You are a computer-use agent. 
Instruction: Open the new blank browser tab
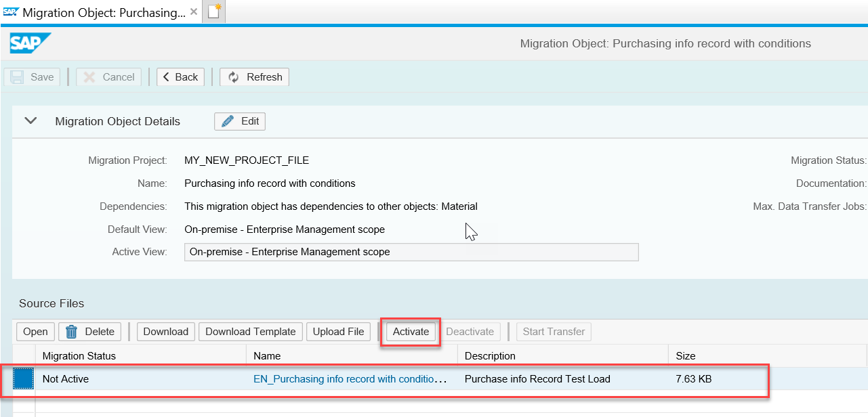tap(215, 12)
